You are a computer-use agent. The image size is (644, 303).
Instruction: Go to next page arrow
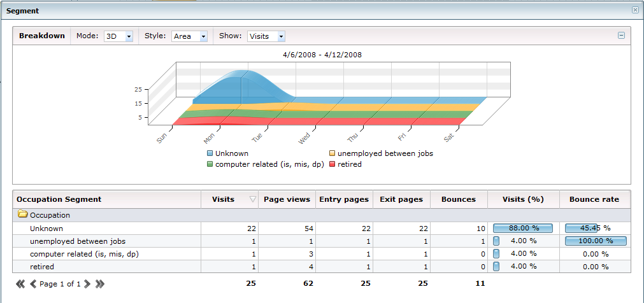(87, 284)
